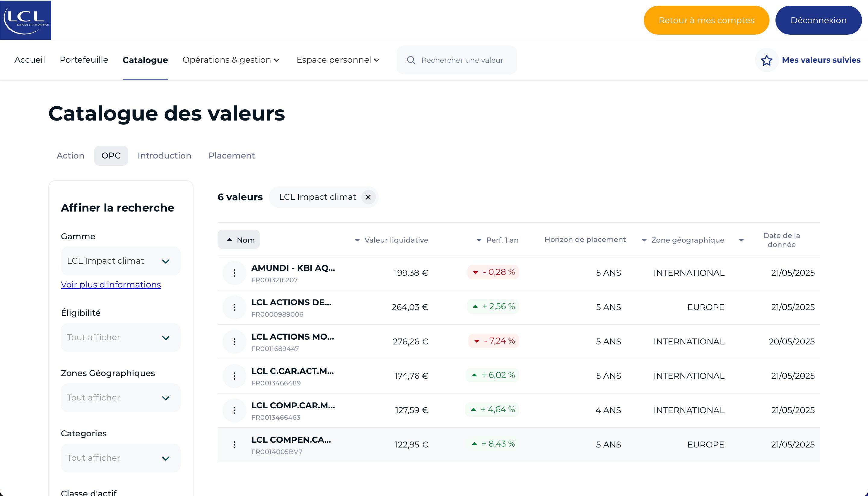Open LCL ACTIONS DE... fund name
This screenshot has height=496, width=868.
click(x=291, y=303)
